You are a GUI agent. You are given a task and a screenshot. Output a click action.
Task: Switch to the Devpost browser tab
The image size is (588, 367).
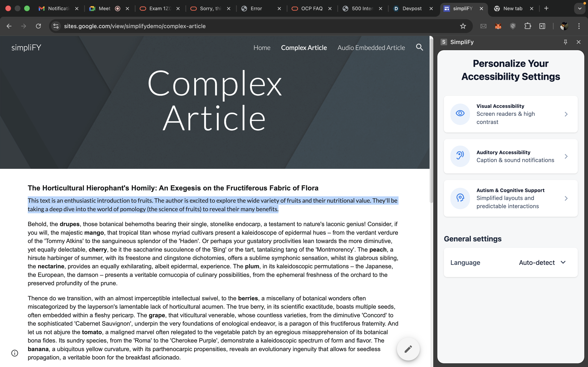tap(412, 9)
